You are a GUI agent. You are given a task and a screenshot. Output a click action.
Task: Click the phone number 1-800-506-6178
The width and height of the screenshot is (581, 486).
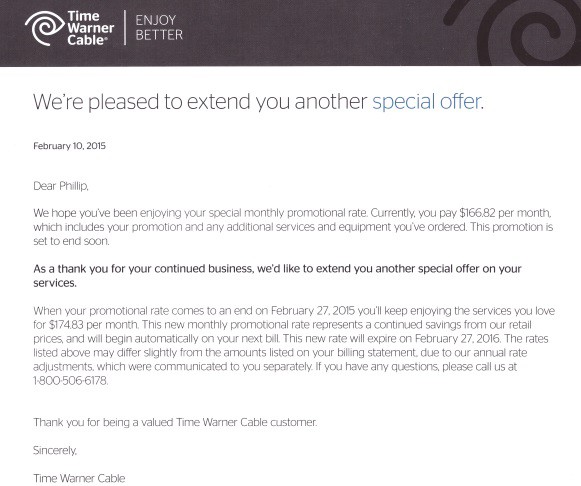70,381
